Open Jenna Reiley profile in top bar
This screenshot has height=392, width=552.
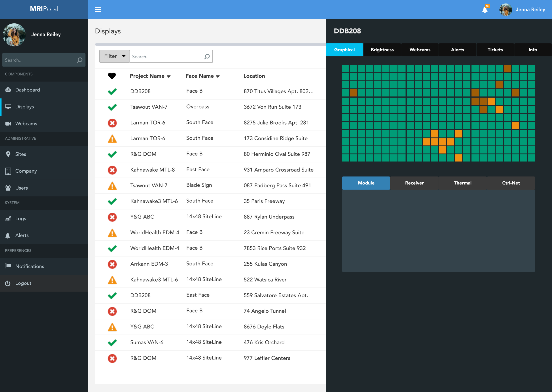pyautogui.click(x=530, y=10)
